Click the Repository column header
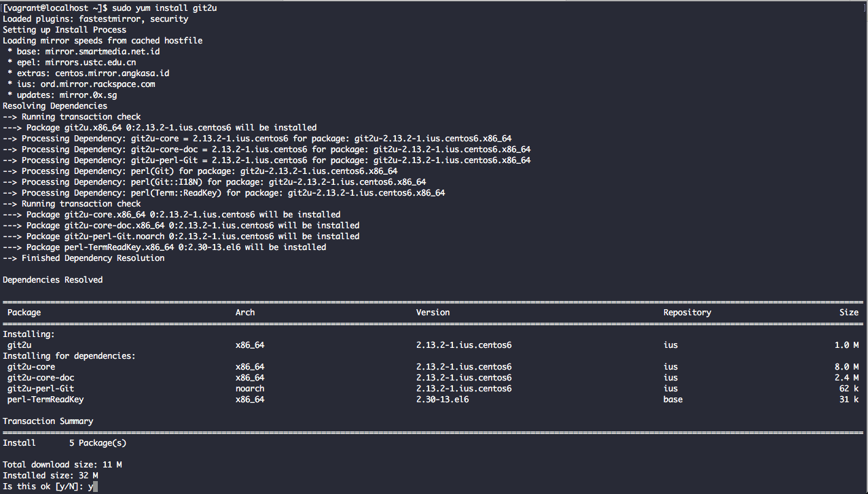 click(x=687, y=312)
